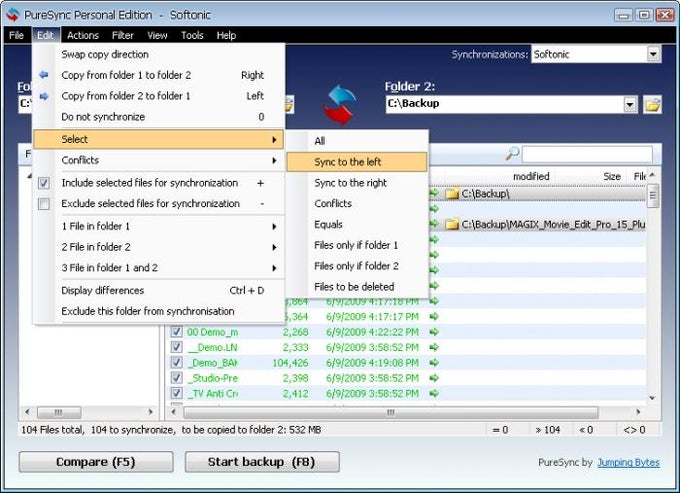Image resolution: width=680 pixels, height=493 pixels.
Task: Click the blue arrow icon beside Copy from folder 2 to folder 1
Action: click(44, 96)
